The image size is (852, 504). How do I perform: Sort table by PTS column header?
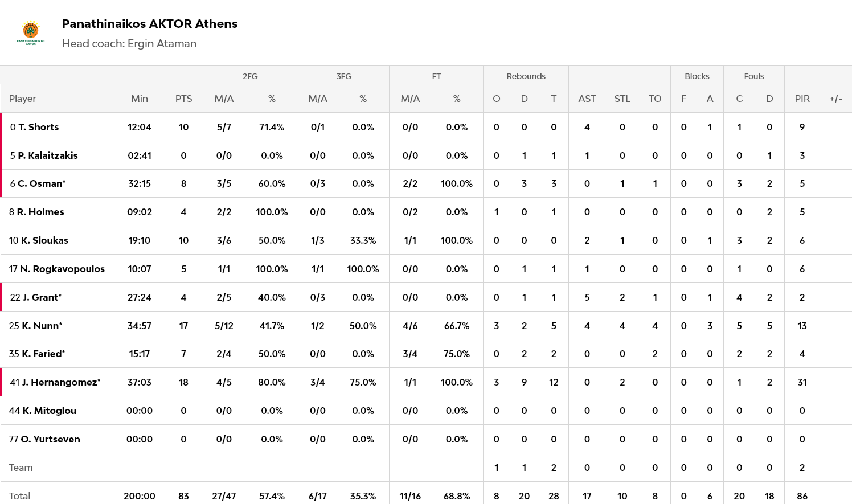[183, 99]
